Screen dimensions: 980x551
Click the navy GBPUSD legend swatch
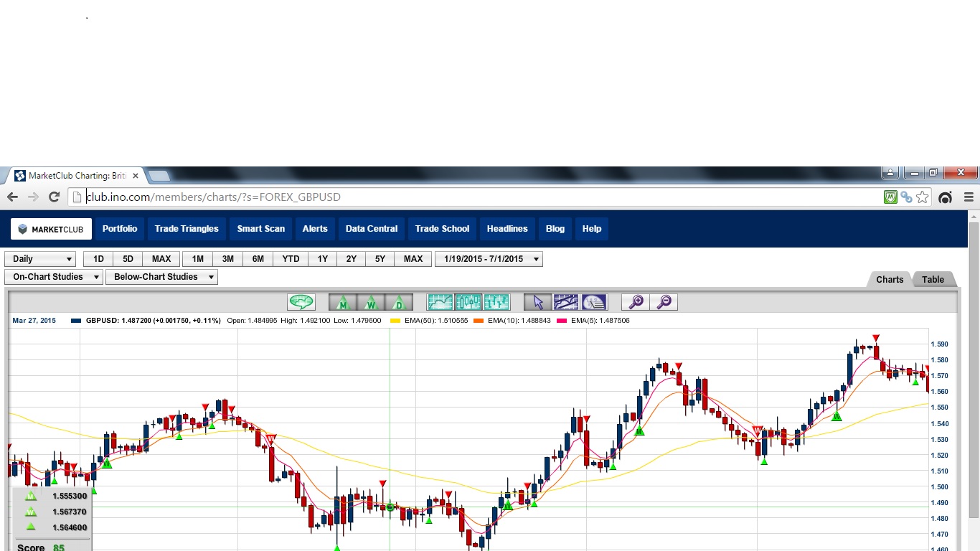click(76, 321)
